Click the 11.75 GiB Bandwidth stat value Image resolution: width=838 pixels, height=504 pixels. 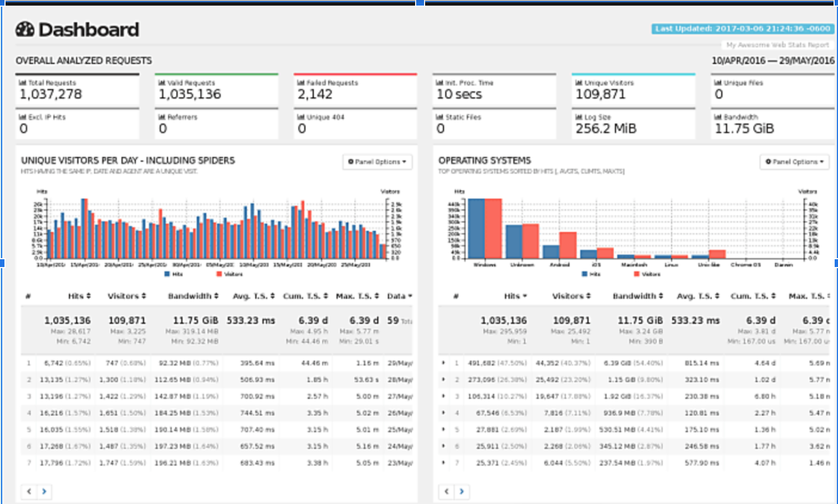pyautogui.click(x=745, y=129)
